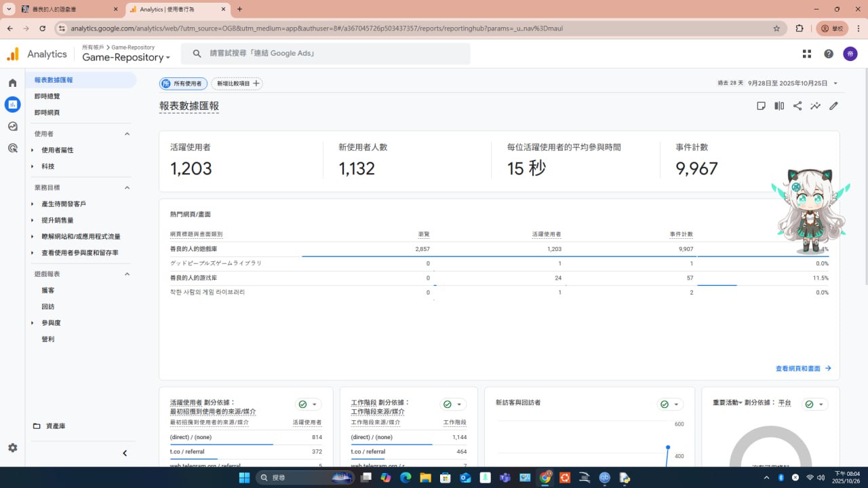Open the Explore icon in left rail
Viewport: 868px width, 488px height.
[12, 126]
